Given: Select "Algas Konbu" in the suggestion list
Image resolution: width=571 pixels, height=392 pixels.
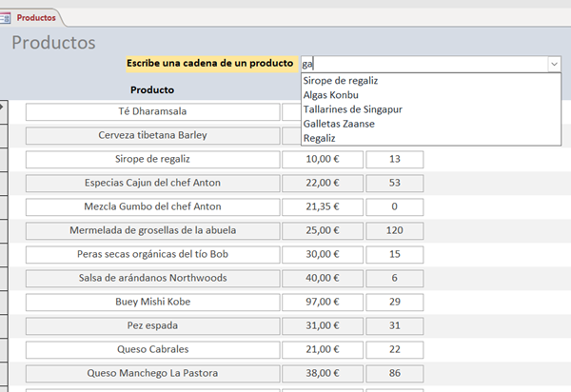Looking at the screenshot, I should [330, 95].
